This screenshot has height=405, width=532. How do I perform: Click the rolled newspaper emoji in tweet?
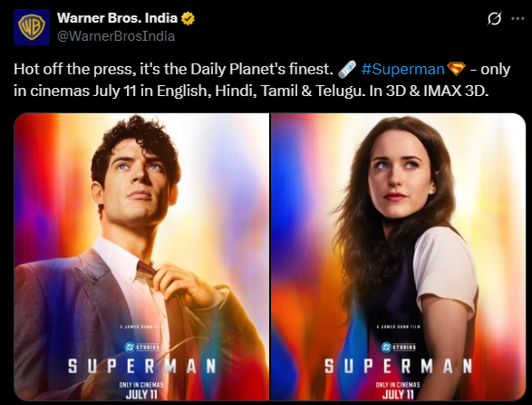[x=347, y=69]
